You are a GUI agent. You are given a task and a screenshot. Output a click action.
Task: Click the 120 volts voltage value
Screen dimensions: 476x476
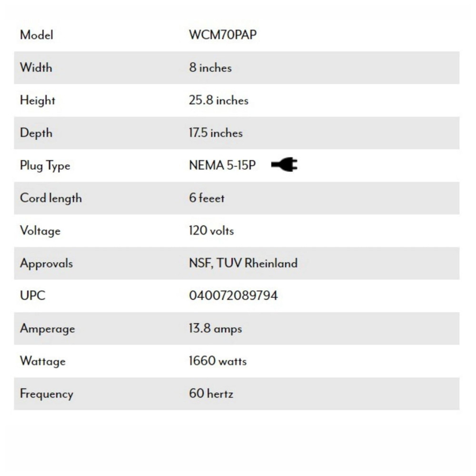coord(211,231)
